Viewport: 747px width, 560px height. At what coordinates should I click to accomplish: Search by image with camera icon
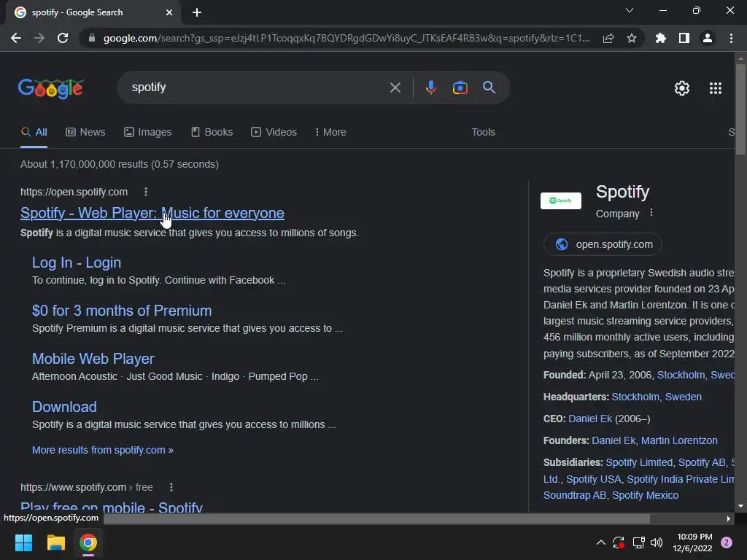click(x=460, y=87)
